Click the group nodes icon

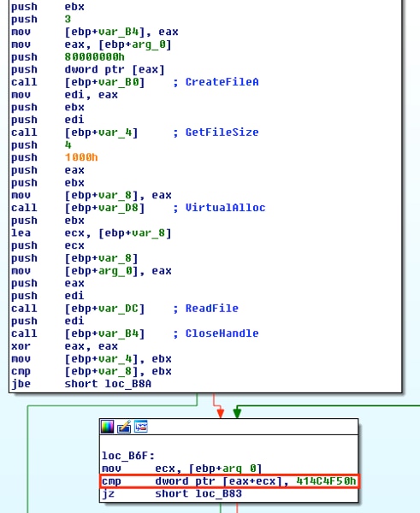click(x=141, y=427)
